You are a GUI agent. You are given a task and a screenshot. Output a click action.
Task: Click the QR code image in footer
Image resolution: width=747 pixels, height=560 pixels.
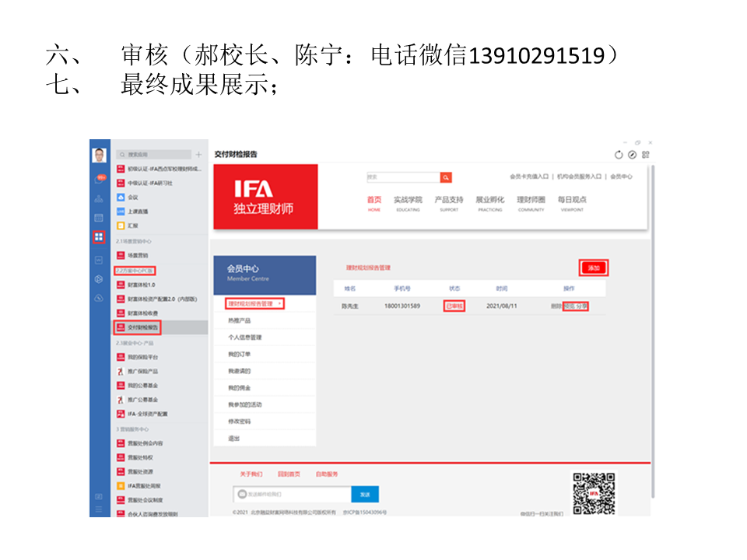(594, 493)
